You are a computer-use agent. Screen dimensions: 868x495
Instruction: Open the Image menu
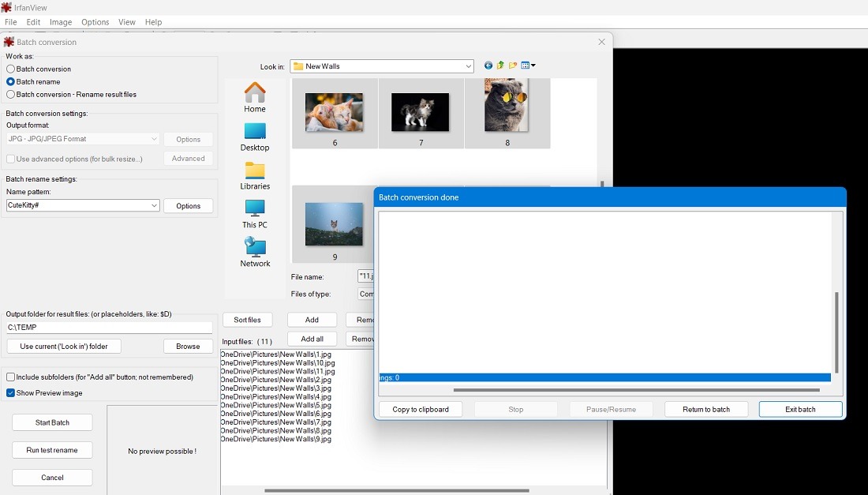click(61, 22)
